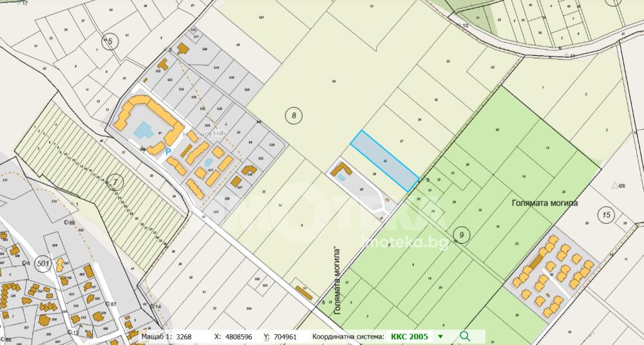Screen dimensions: 644x345
Task: Click the magnifier search icon
Action: click(x=465, y=336)
